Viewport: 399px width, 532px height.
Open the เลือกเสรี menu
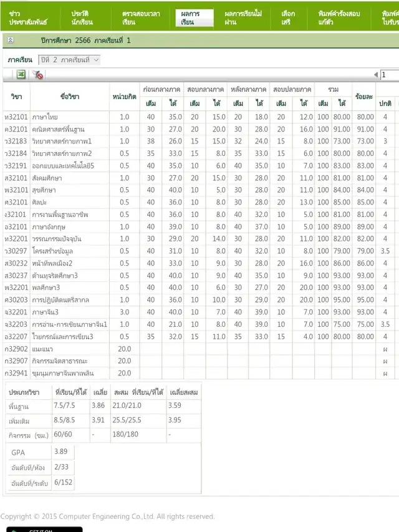pos(289,17)
